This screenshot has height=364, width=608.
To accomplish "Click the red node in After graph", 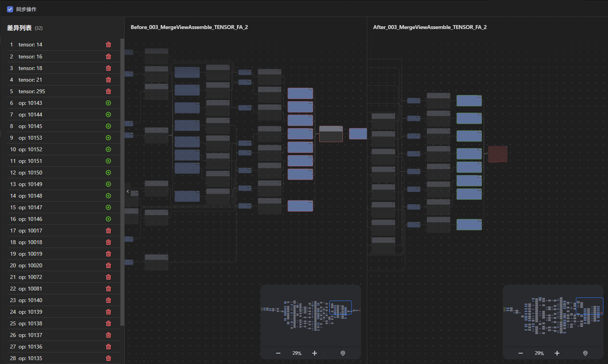I will [x=497, y=154].
